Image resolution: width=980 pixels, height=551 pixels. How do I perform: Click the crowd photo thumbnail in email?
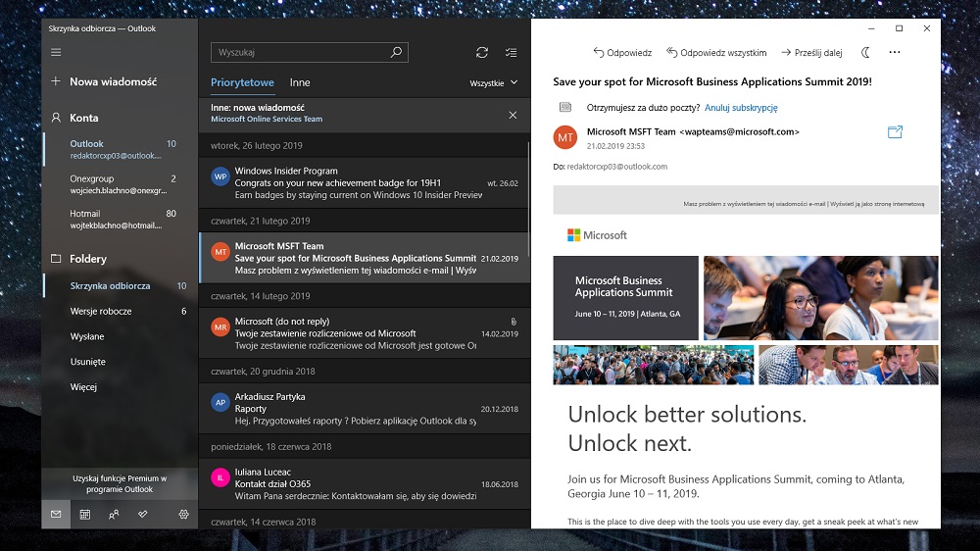pyautogui.click(x=653, y=366)
